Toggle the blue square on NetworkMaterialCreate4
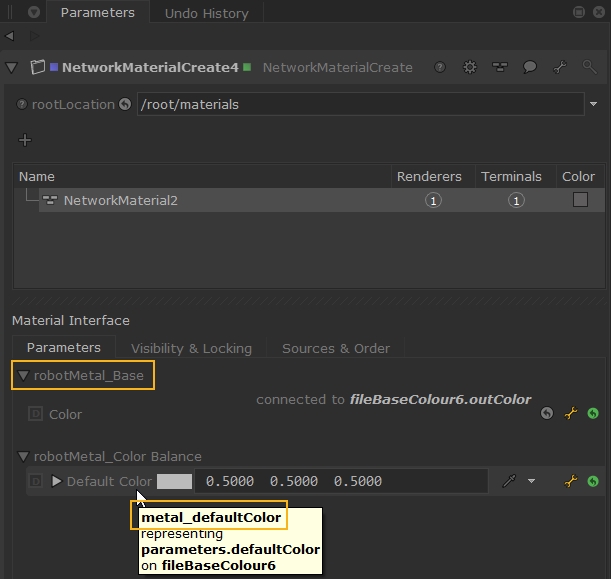This screenshot has height=579, width=611. pos(54,68)
